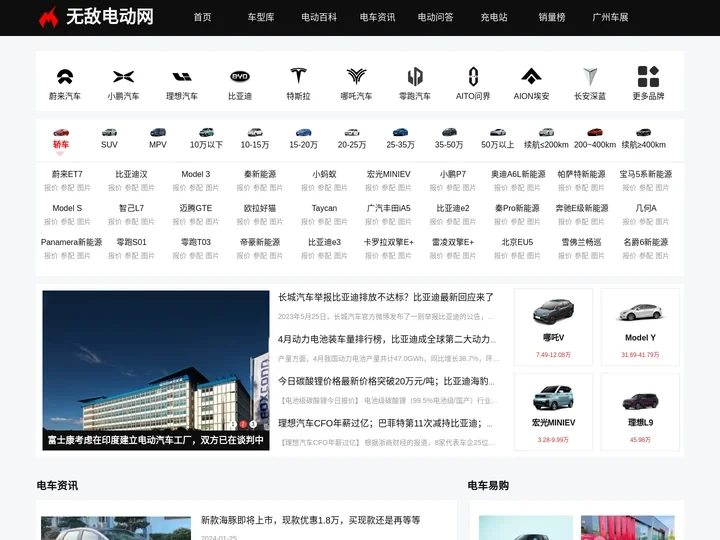
Task: Open 销量榜 in the top navigation
Action: pyautogui.click(x=552, y=17)
